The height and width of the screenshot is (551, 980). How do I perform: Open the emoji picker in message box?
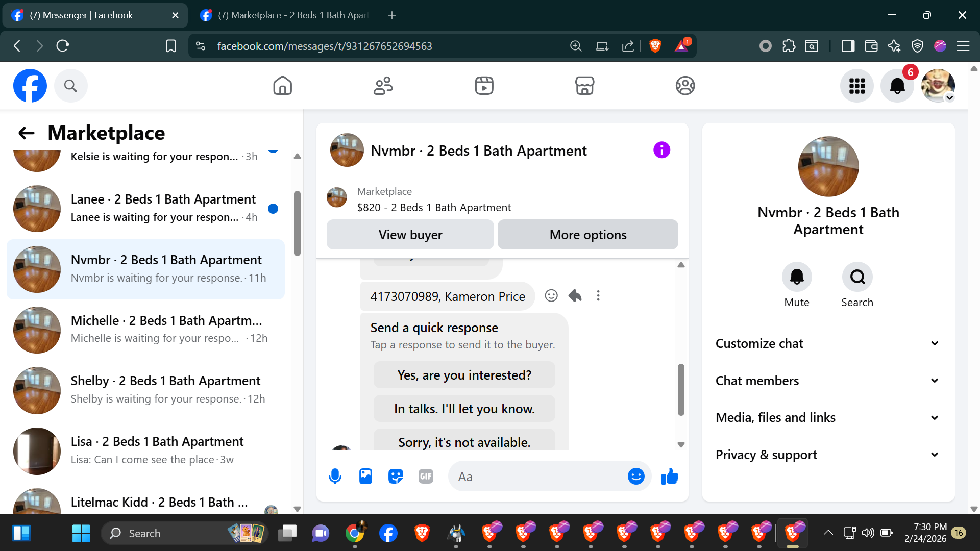635,477
